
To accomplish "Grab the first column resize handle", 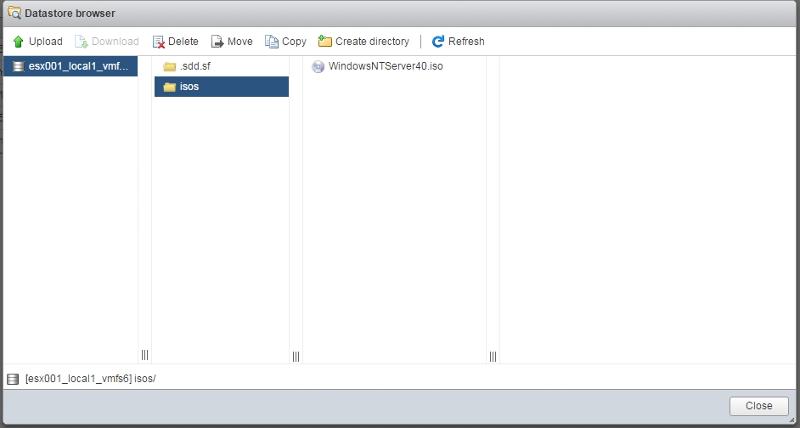I will [x=145, y=355].
